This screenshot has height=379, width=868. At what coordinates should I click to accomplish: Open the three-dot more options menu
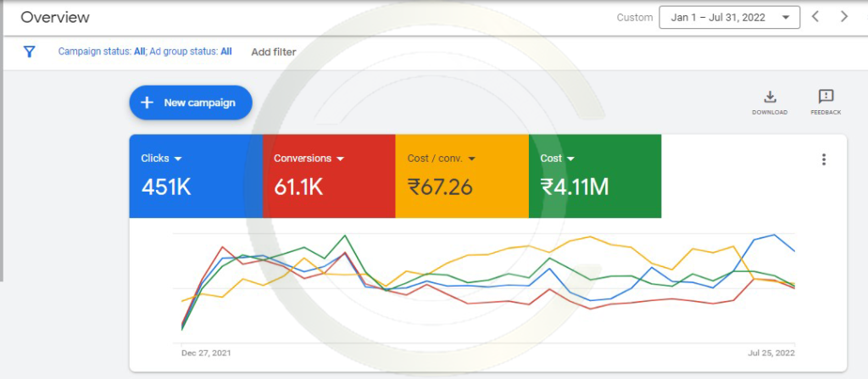[823, 159]
